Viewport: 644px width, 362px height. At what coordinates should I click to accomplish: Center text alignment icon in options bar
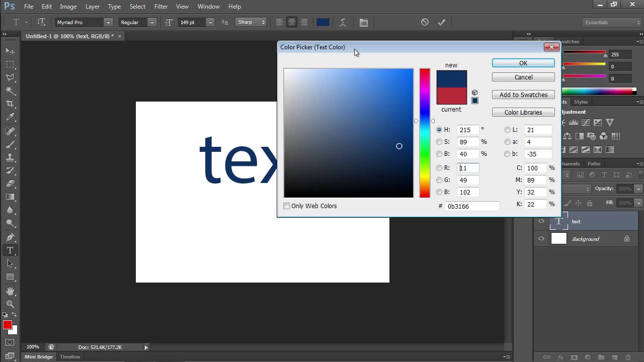click(291, 22)
